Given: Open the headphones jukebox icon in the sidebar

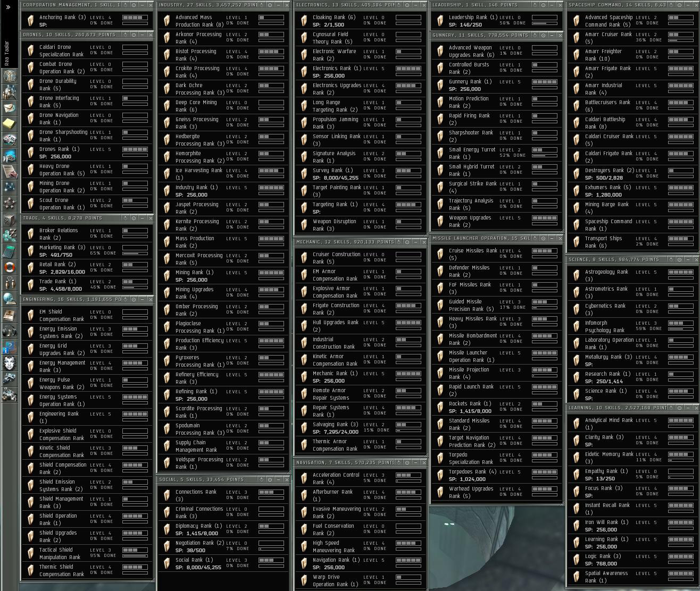Looking at the screenshot, I should coord(10,332).
